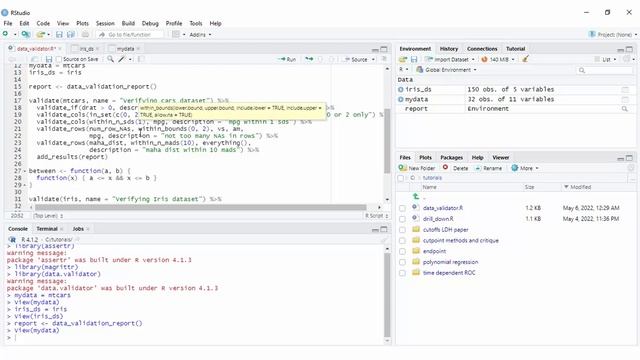Clear objects with the broom icon
Image resolution: width=640 pixels, height=360 pixels.
click(x=525, y=59)
